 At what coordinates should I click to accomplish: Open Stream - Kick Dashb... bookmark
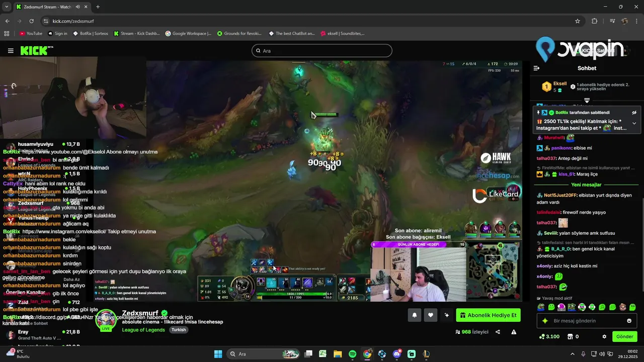[x=137, y=34]
